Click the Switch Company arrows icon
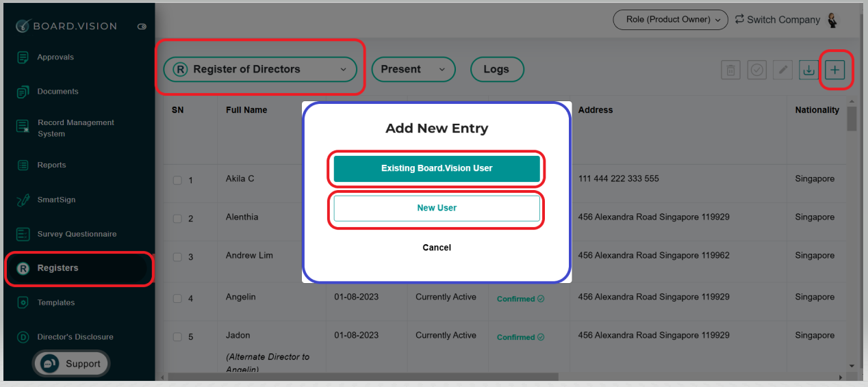The height and width of the screenshot is (387, 868). pos(739,20)
